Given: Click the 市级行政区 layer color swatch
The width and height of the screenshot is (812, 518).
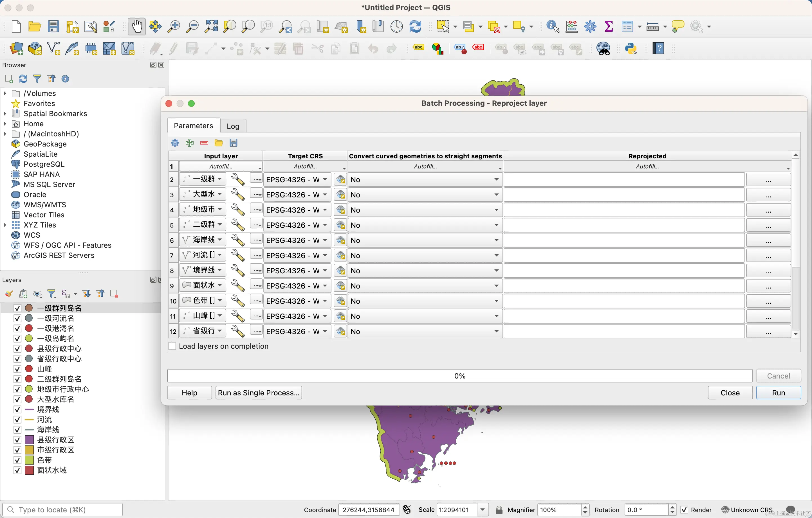Looking at the screenshot, I should (x=29, y=450).
